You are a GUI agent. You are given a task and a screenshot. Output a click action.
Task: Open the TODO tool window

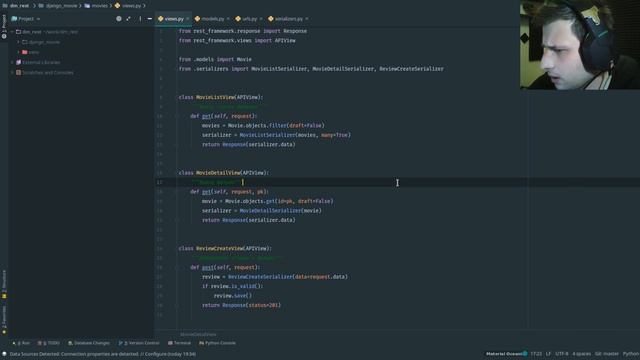coord(49,343)
